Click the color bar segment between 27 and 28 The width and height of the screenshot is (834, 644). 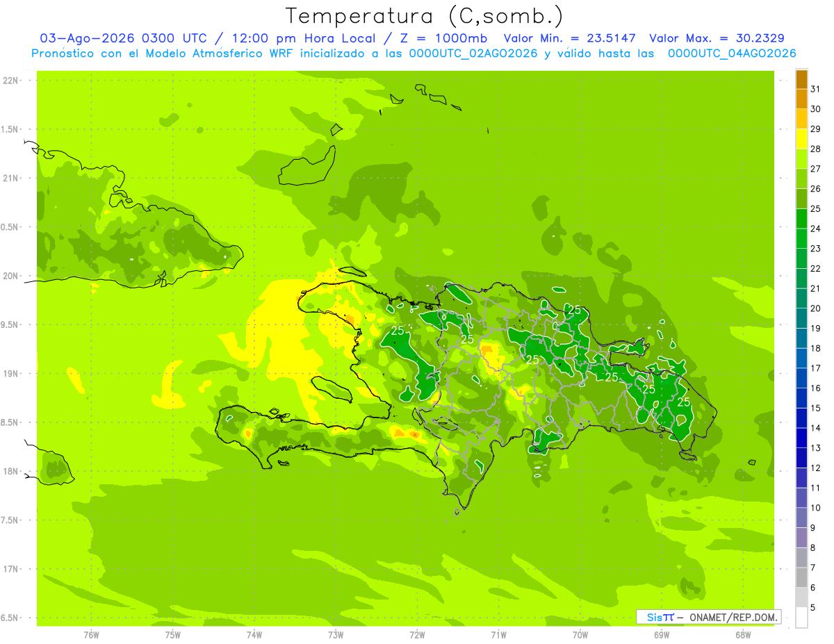801,158
